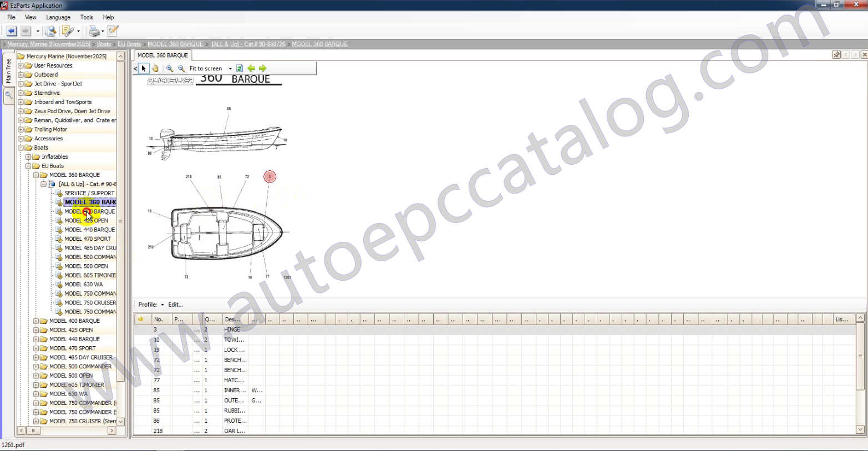Click the EU Boats breadcrumb link
868x451 pixels.
[x=129, y=44]
